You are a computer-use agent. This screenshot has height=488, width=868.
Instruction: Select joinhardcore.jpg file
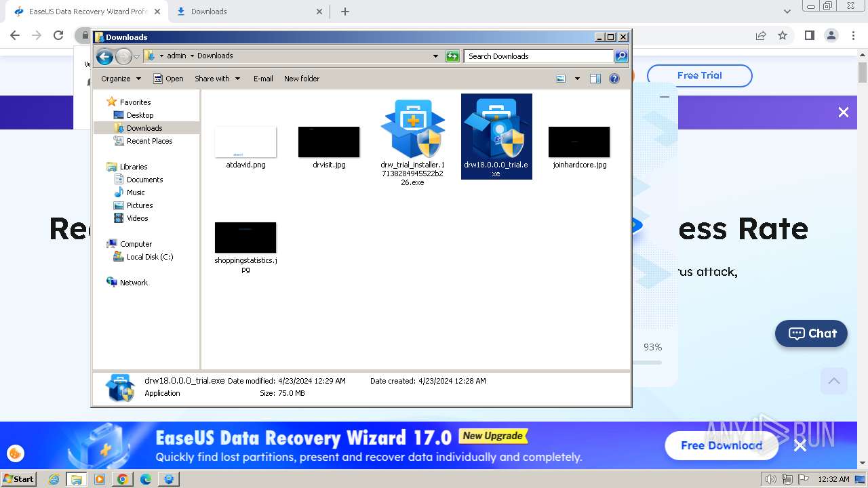(579, 148)
